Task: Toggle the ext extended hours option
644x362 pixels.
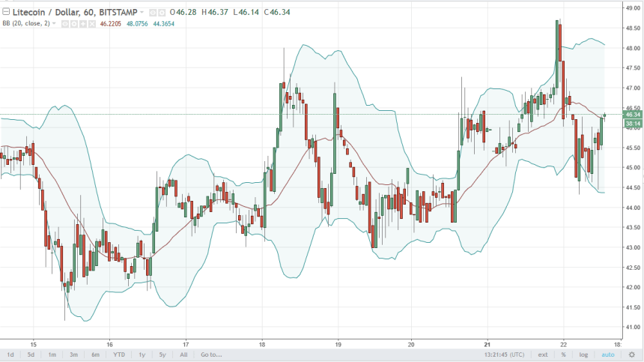Action: pyautogui.click(x=543, y=355)
